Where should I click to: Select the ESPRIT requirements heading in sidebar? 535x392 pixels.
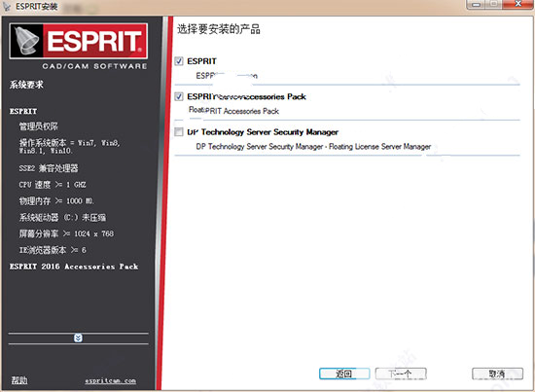(x=23, y=111)
